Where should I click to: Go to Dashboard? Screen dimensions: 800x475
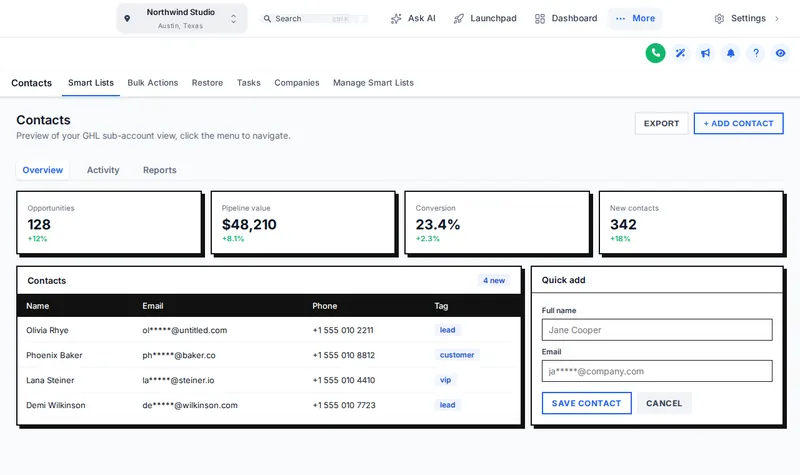(566, 18)
